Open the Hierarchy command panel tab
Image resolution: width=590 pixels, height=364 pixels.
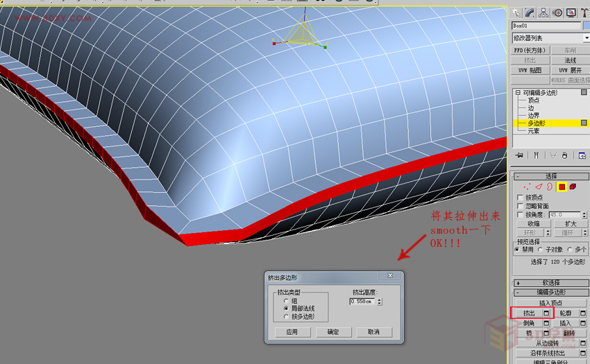[543, 13]
